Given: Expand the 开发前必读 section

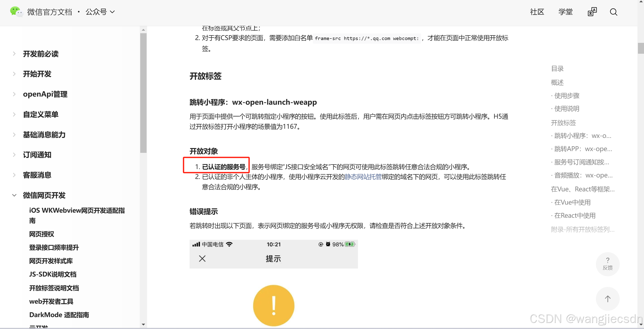Looking at the screenshot, I should [41, 54].
